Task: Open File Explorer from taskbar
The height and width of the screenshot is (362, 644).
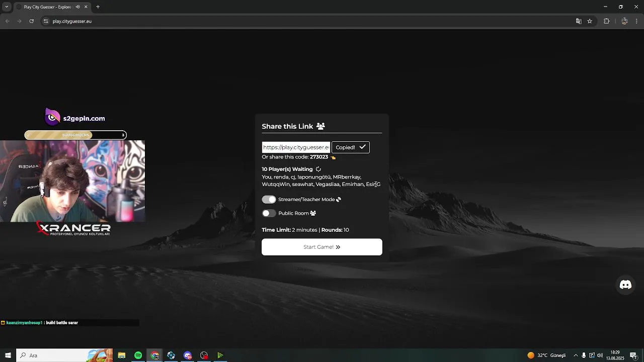Action: point(121,355)
